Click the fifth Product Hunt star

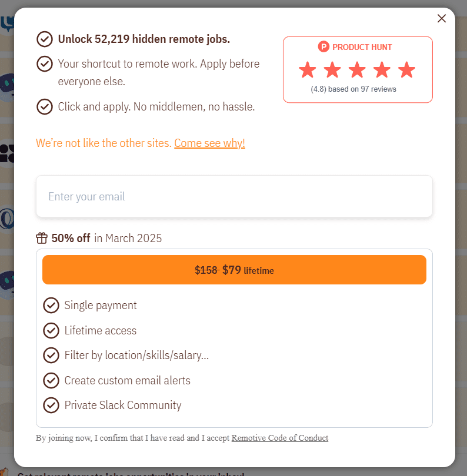coord(406,69)
